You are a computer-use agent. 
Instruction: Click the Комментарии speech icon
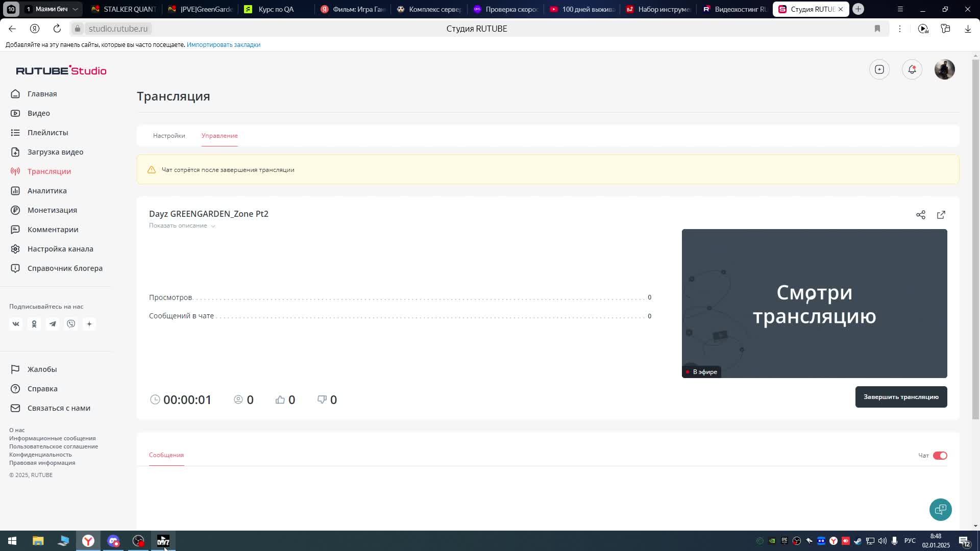[x=15, y=230]
